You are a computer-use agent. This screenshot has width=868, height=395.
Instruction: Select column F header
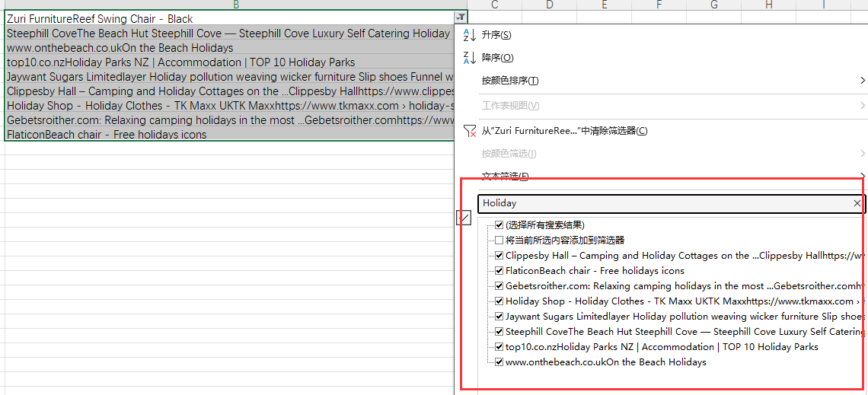(x=659, y=5)
